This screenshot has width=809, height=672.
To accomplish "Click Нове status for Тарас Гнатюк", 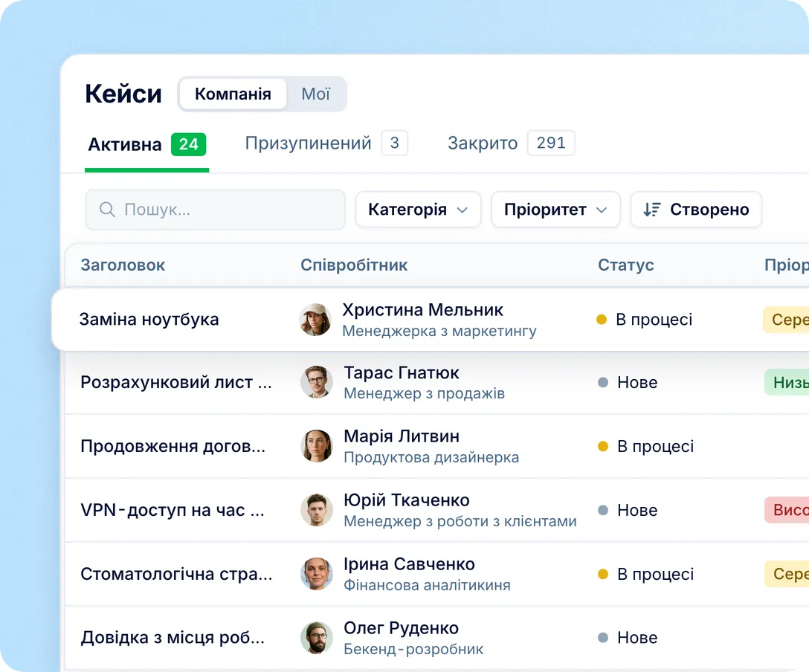I will 628,382.
